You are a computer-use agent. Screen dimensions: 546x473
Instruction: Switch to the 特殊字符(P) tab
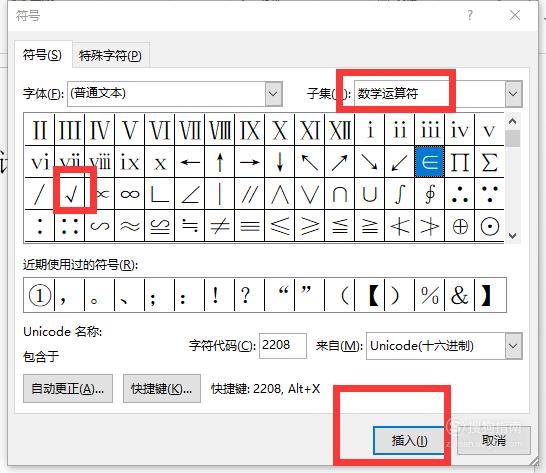tap(110, 55)
